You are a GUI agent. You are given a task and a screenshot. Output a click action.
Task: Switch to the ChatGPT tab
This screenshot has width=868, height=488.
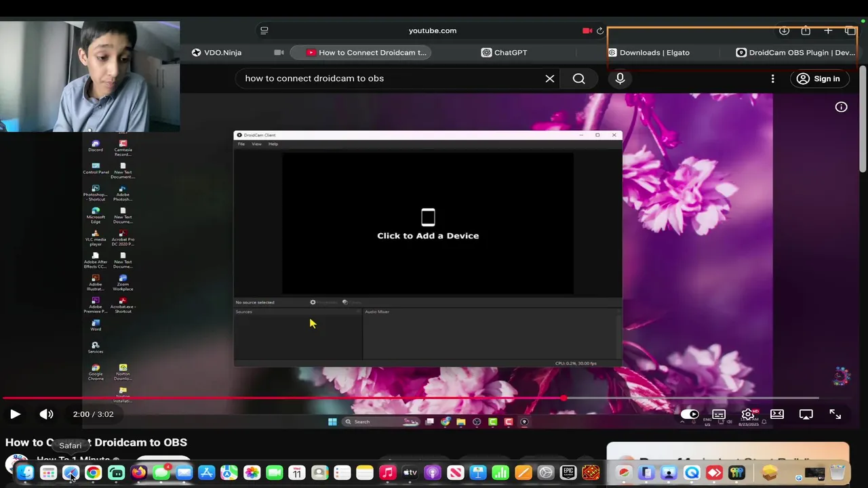click(504, 52)
